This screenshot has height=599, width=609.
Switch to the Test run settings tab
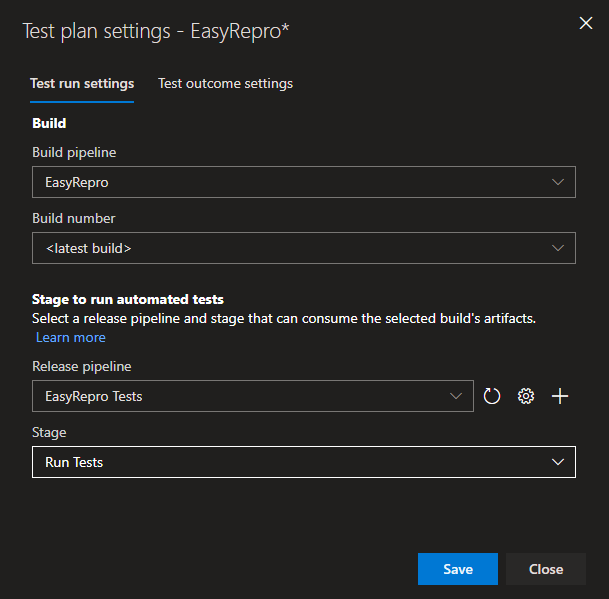pos(82,84)
